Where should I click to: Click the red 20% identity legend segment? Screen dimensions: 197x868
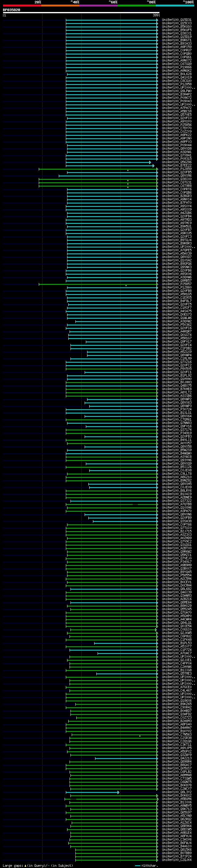click(22, 6)
